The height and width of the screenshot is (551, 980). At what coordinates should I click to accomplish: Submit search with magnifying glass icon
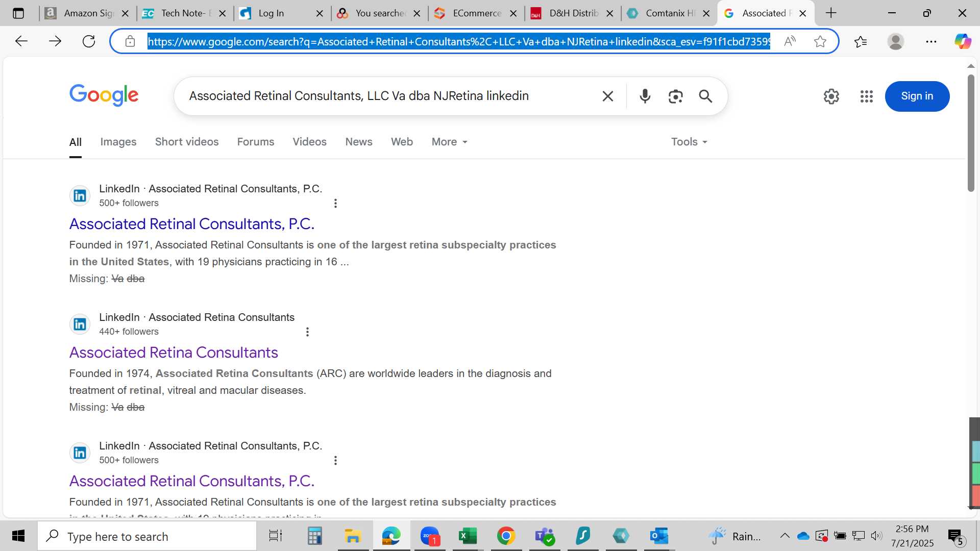(705, 96)
